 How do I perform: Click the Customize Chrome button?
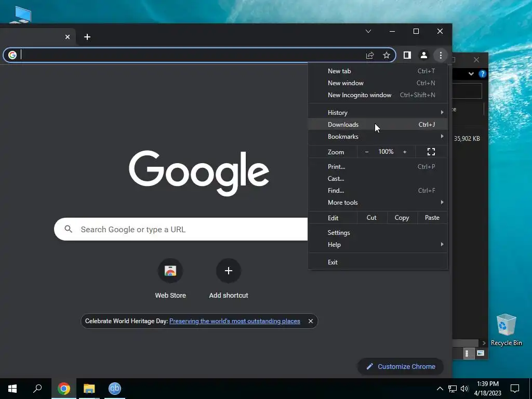[401, 366]
